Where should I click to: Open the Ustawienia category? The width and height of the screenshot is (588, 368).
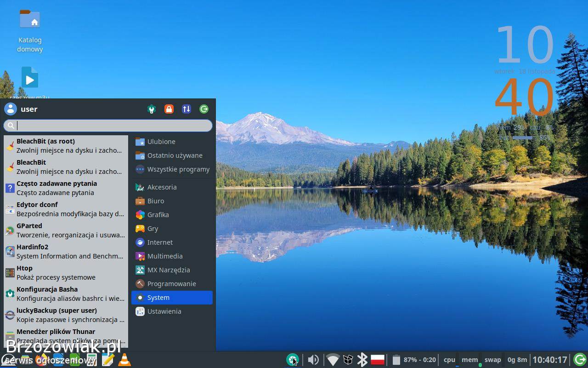point(164,311)
